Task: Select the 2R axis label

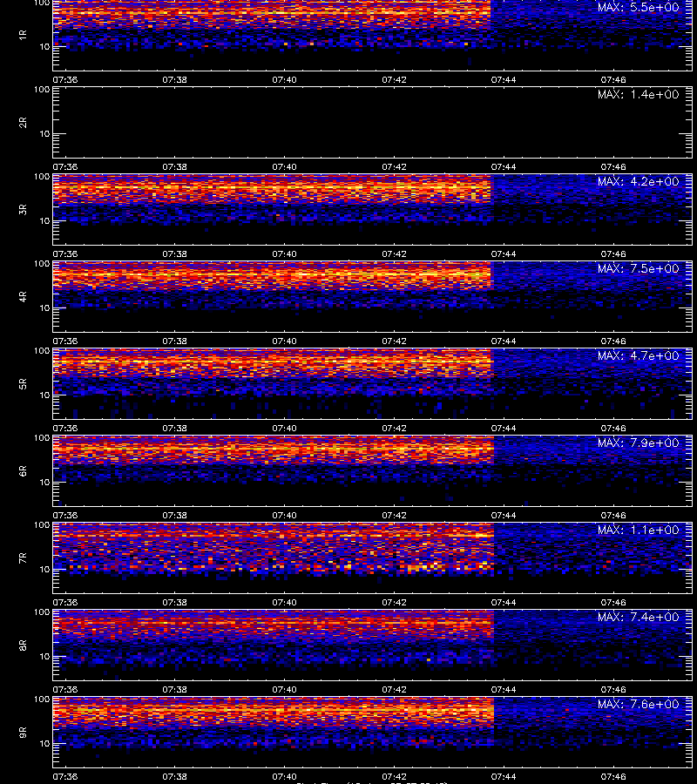Action: click(23, 123)
